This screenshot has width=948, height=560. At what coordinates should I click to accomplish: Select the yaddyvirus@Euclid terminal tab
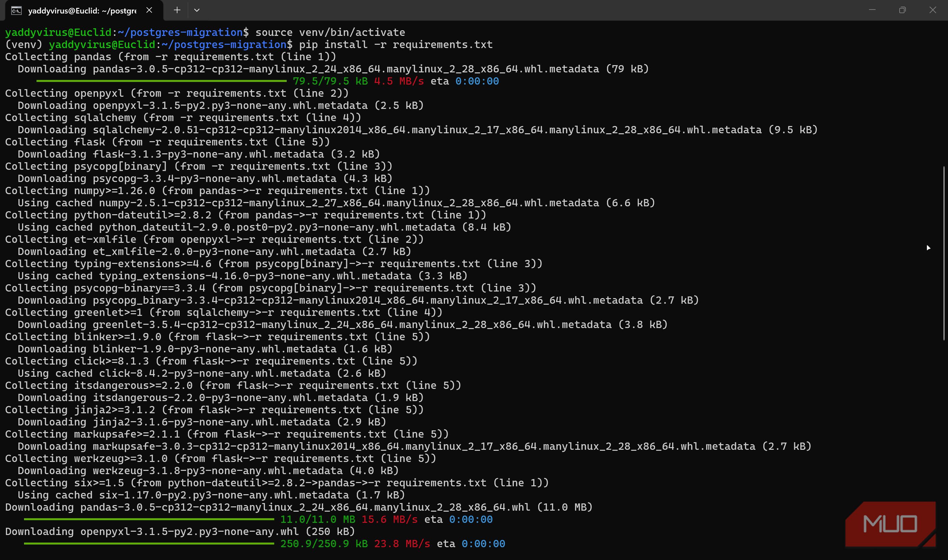tap(84, 11)
